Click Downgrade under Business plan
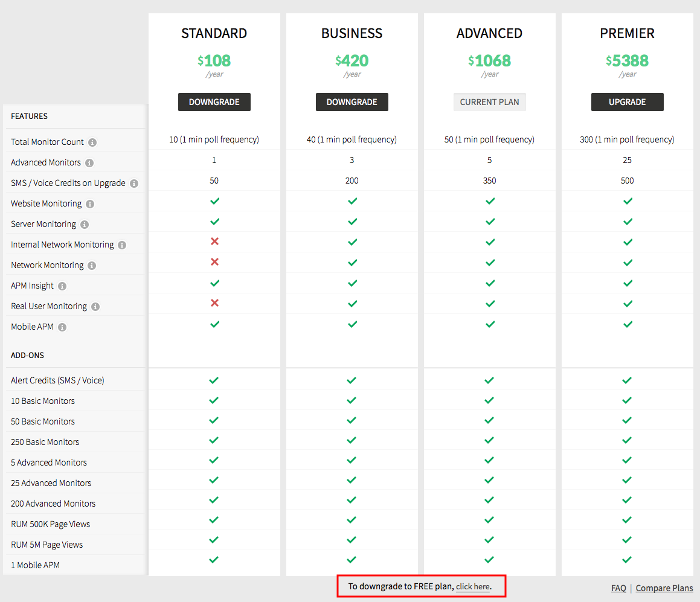 [352, 102]
